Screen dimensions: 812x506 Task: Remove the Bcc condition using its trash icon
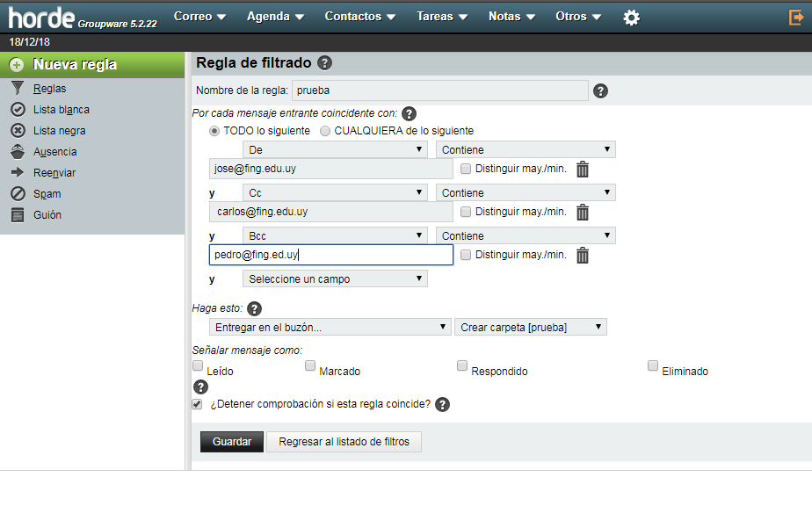583,256
